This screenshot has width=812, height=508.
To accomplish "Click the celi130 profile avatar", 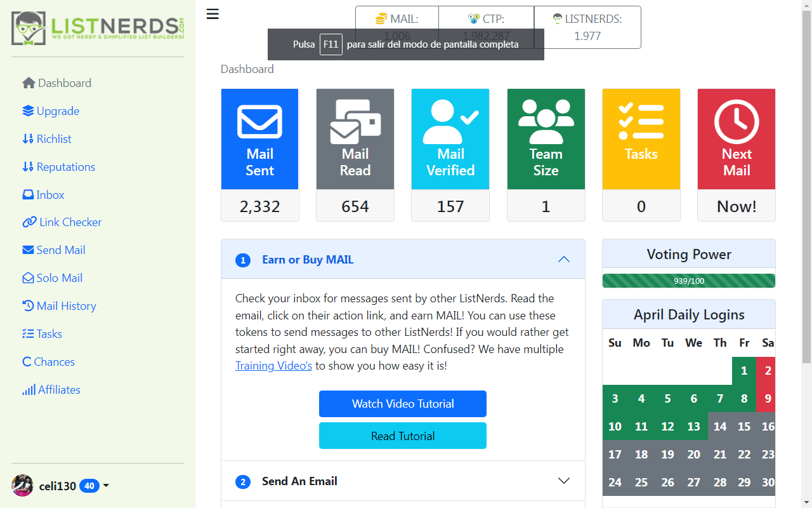I will [22, 485].
